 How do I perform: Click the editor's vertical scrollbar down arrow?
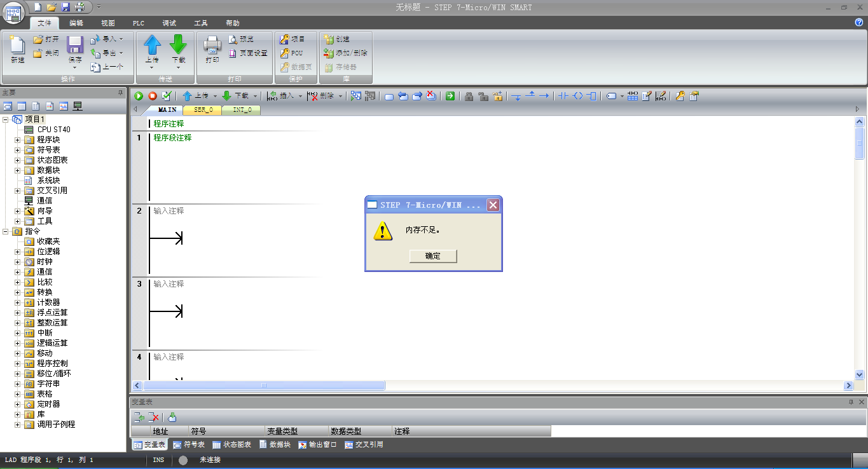coord(860,375)
